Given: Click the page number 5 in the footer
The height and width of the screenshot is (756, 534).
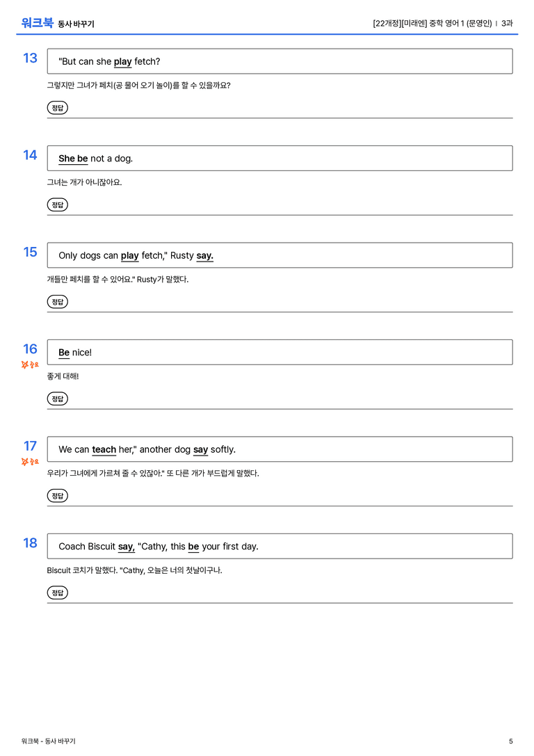Looking at the screenshot, I should [511, 741].
